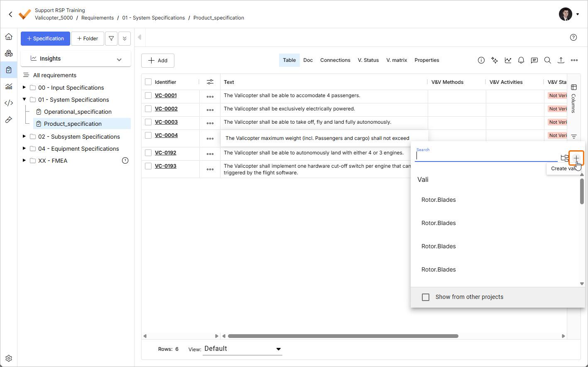Tick the checkbox for row VC-0001

pyautogui.click(x=148, y=95)
